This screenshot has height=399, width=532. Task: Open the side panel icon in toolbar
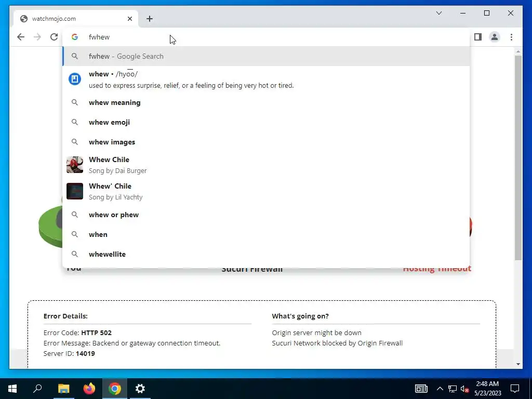click(x=478, y=37)
